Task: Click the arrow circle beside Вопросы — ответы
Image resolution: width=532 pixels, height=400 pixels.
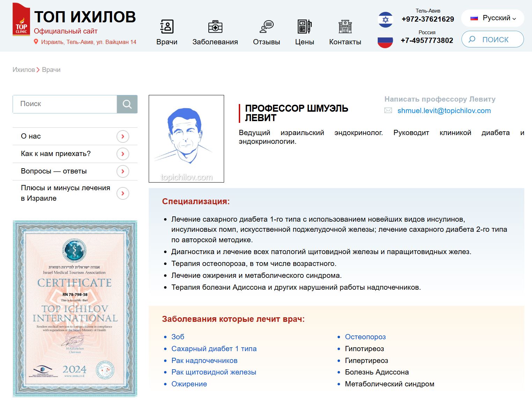Action: click(x=123, y=171)
